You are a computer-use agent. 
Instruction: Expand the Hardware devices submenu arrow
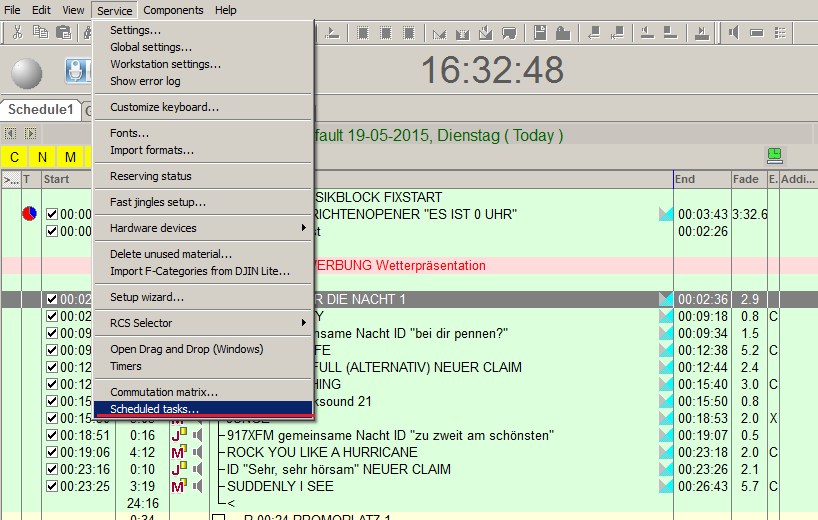304,228
